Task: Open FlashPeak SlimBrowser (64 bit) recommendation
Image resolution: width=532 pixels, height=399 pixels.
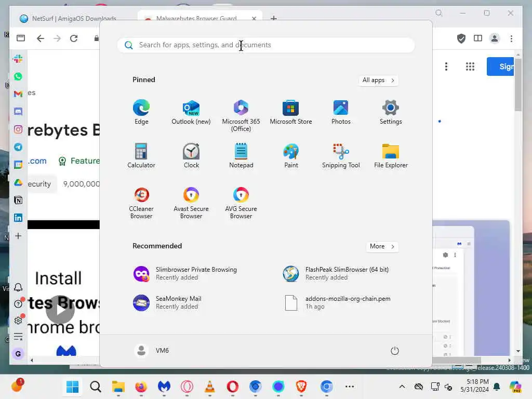Action: (x=336, y=273)
